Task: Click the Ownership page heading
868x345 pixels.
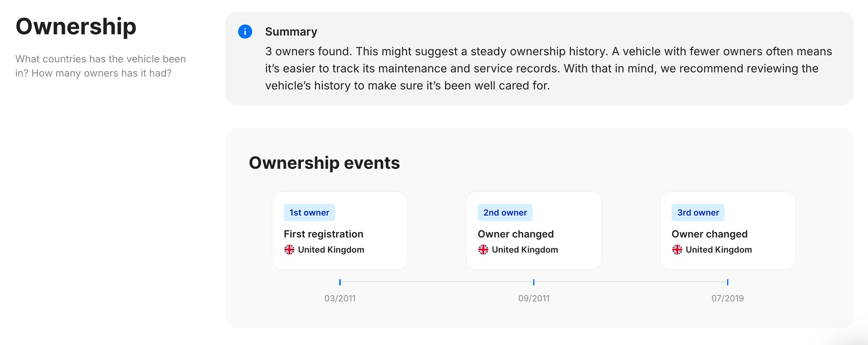Action: pos(76,27)
